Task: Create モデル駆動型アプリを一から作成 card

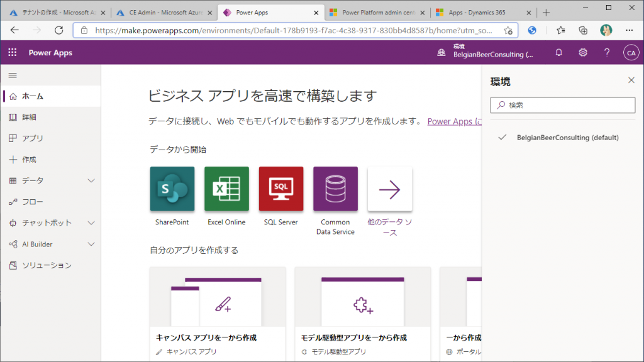Action: click(x=363, y=314)
